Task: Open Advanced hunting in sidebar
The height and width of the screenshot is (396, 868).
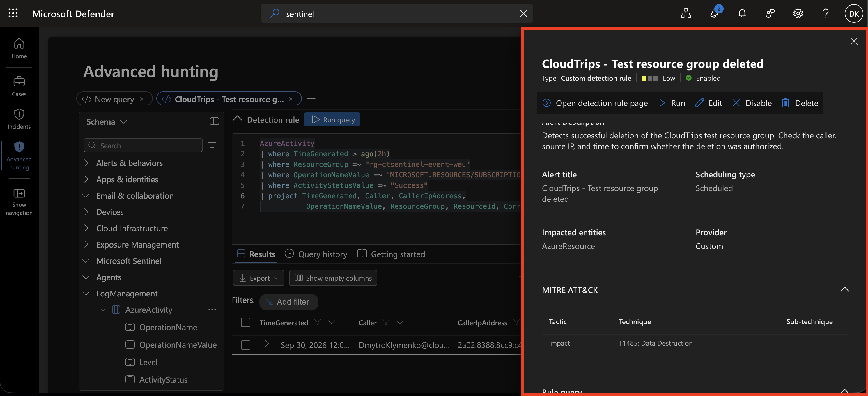Action: click(x=19, y=156)
